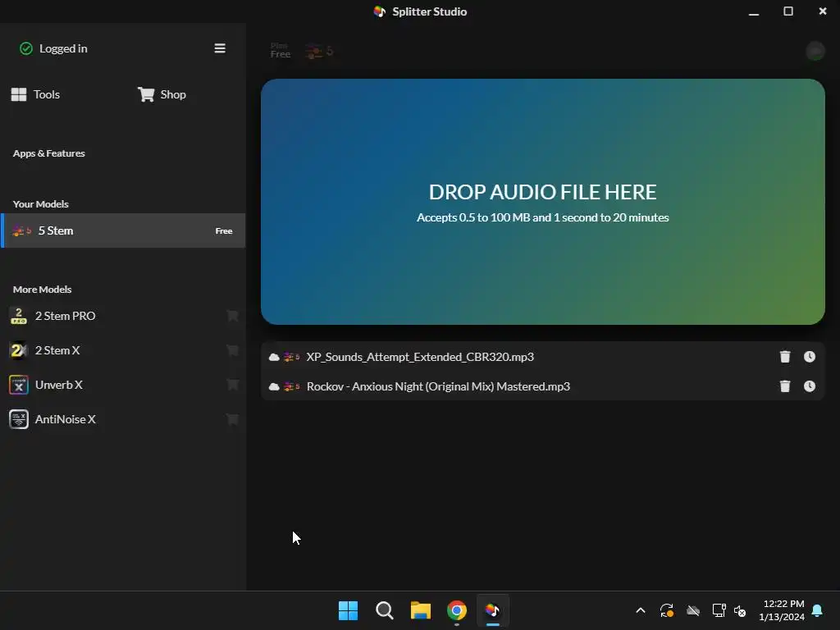
Task: Click the More Models heading
Action: [x=43, y=290]
